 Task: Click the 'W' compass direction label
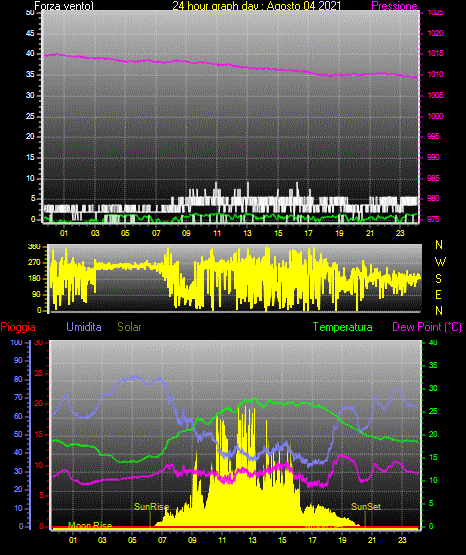point(440,262)
